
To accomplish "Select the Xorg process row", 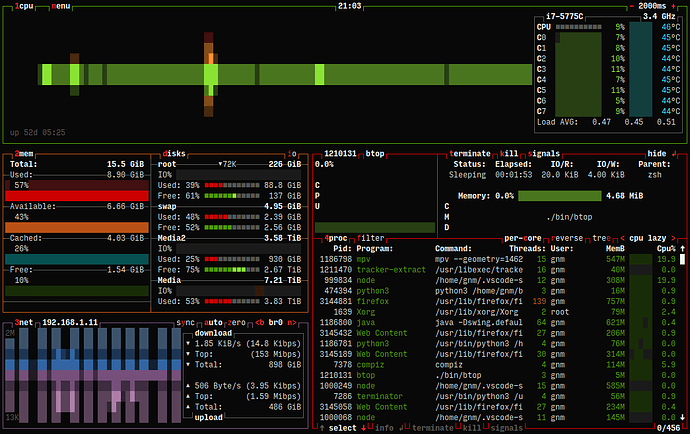I will [499, 312].
